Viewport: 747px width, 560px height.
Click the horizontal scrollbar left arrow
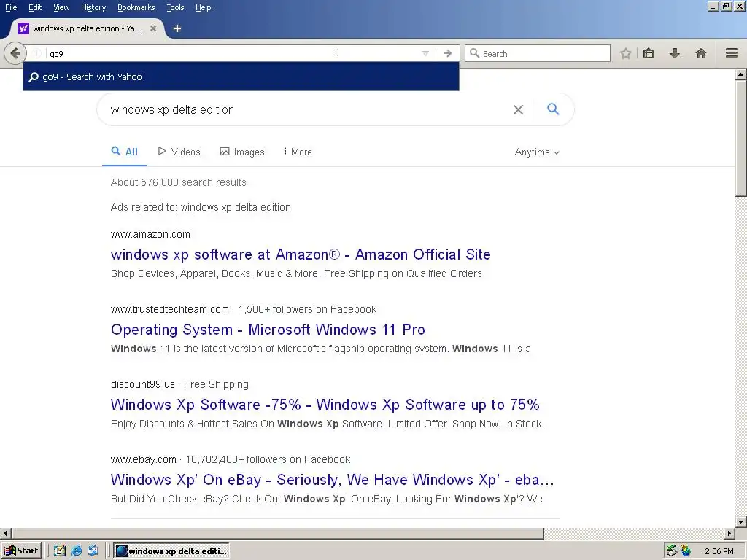point(5,533)
